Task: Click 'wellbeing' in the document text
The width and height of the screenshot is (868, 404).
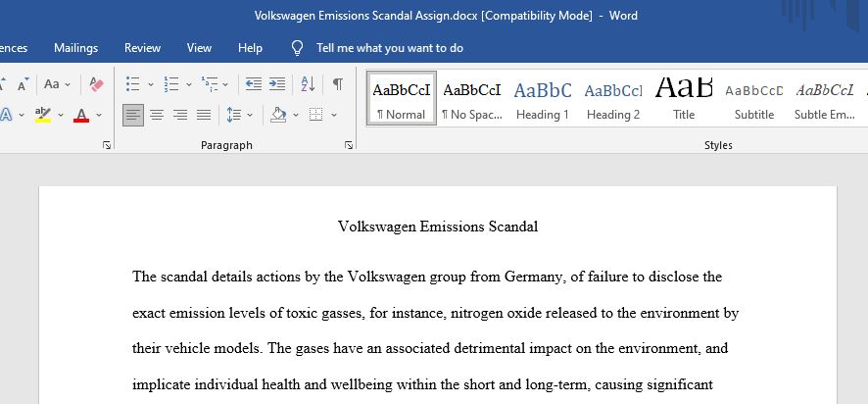Action: click(x=363, y=384)
